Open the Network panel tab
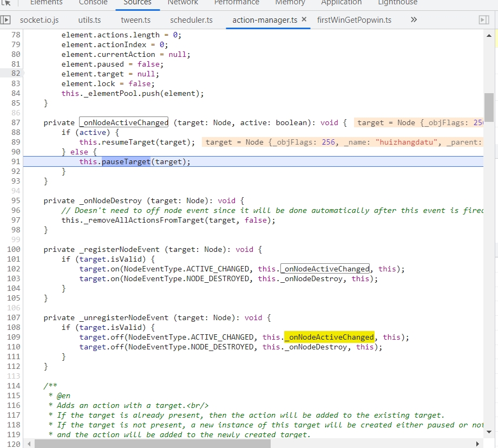 point(183,3)
